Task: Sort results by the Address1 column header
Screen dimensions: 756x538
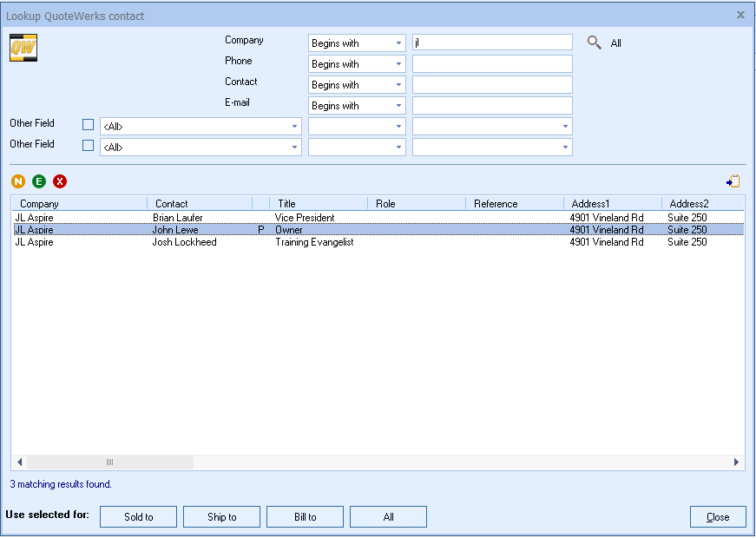Action: click(x=613, y=203)
